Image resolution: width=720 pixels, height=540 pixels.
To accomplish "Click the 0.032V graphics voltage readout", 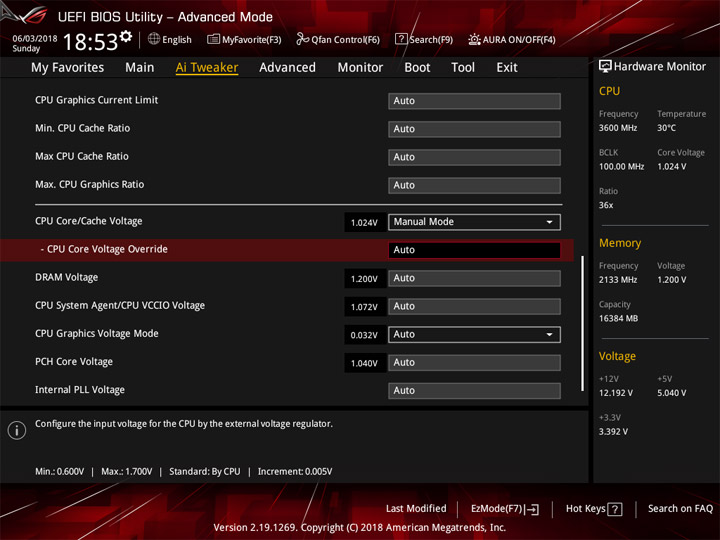I will [x=364, y=335].
